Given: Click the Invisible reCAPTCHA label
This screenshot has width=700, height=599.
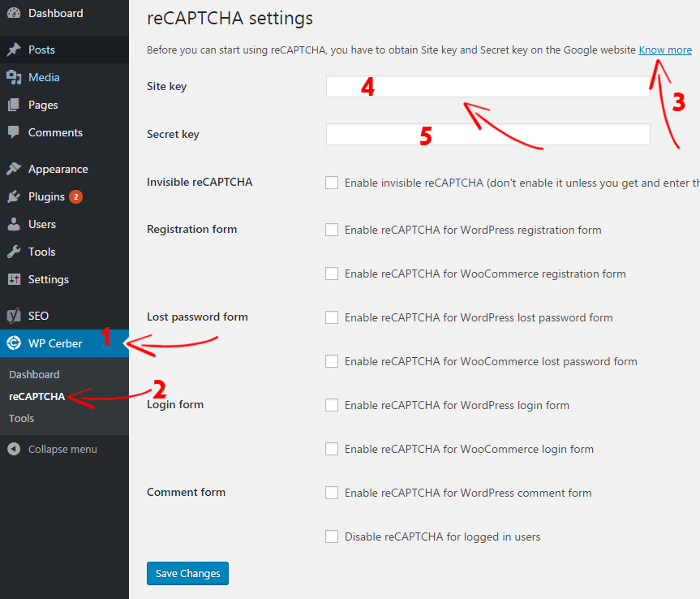Looking at the screenshot, I should [x=200, y=183].
